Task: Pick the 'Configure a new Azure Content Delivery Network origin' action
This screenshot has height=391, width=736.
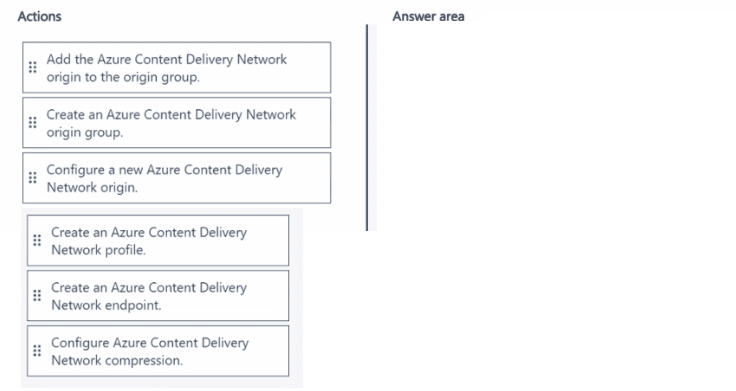Action: [176, 178]
